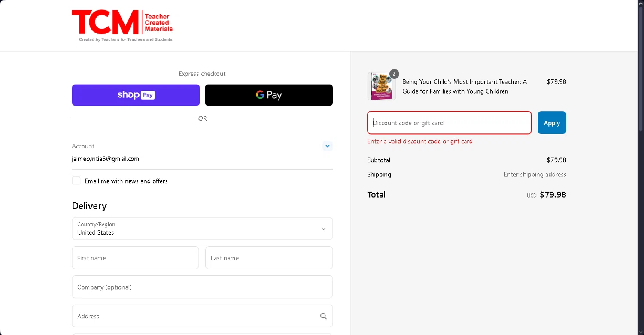Pay with Shop Pay express checkout
The width and height of the screenshot is (644, 335).
coord(136,95)
